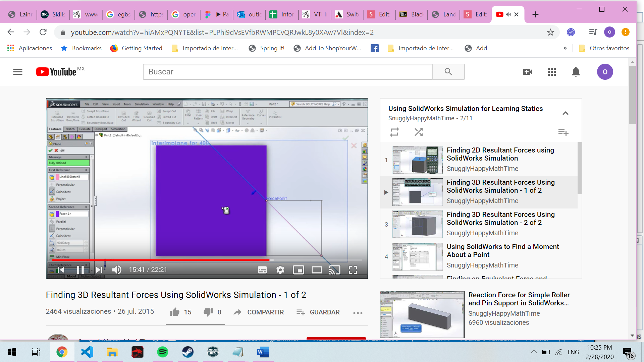
Task: Collapse the playlist panel chevron
Action: click(566, 113)
